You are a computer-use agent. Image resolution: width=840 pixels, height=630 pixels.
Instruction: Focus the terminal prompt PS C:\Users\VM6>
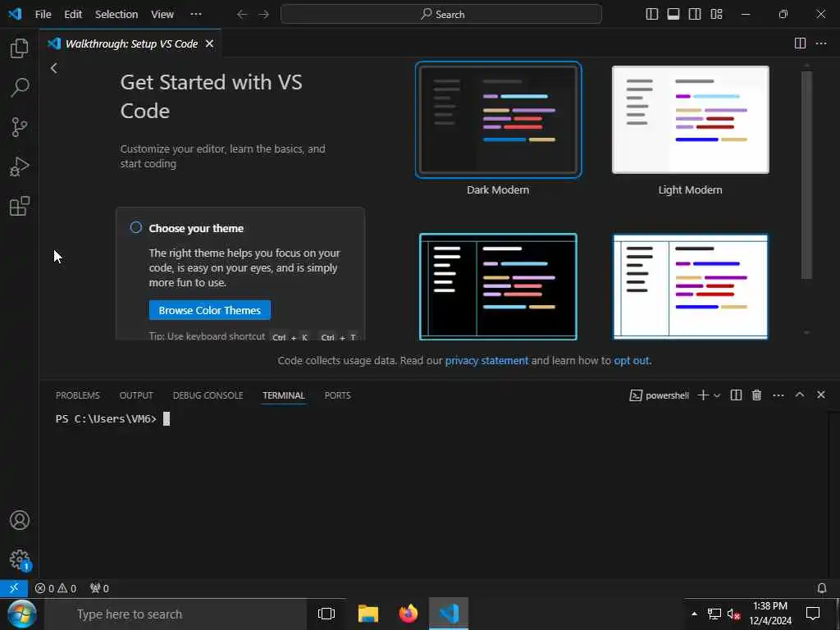pos(106,419)
